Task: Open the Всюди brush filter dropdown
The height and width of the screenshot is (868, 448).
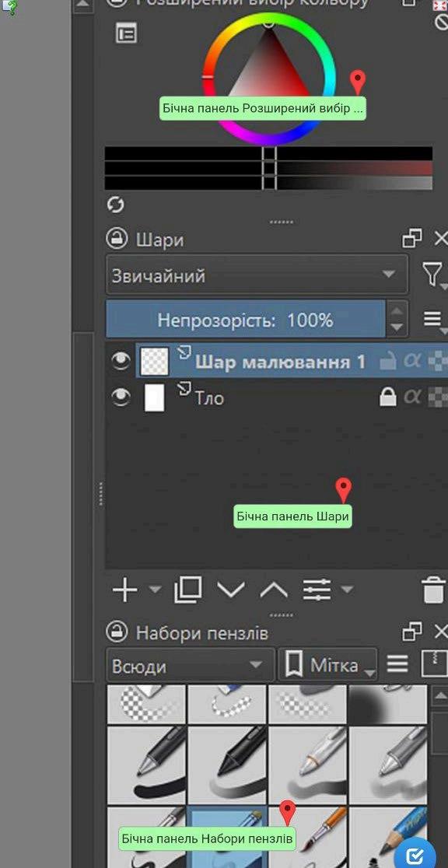Action: pos(190,665)
